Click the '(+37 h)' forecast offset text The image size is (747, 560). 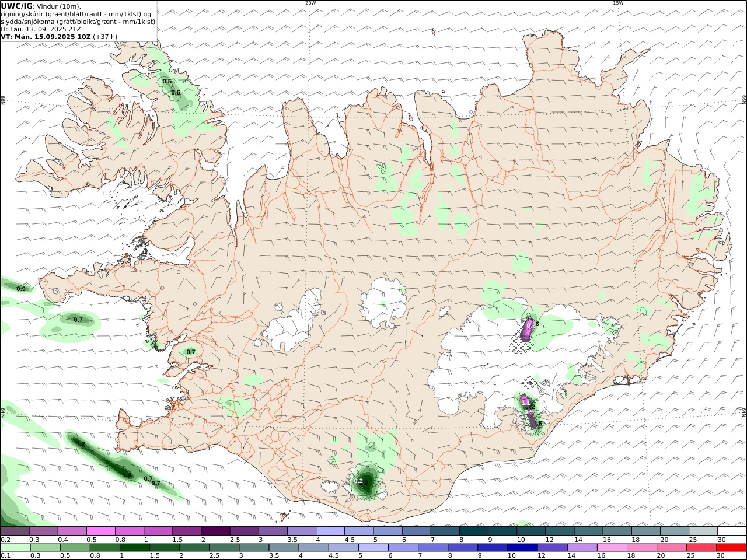point(104,36)
